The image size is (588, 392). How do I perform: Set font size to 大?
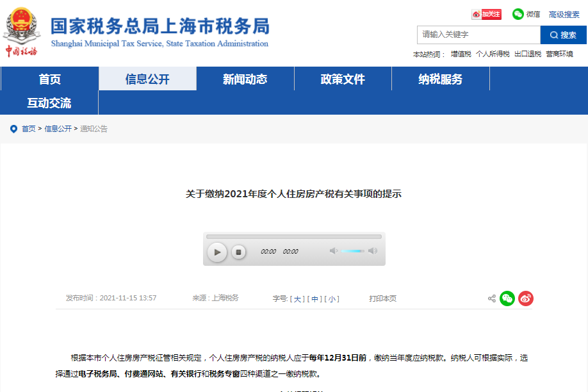coord(297,299)
